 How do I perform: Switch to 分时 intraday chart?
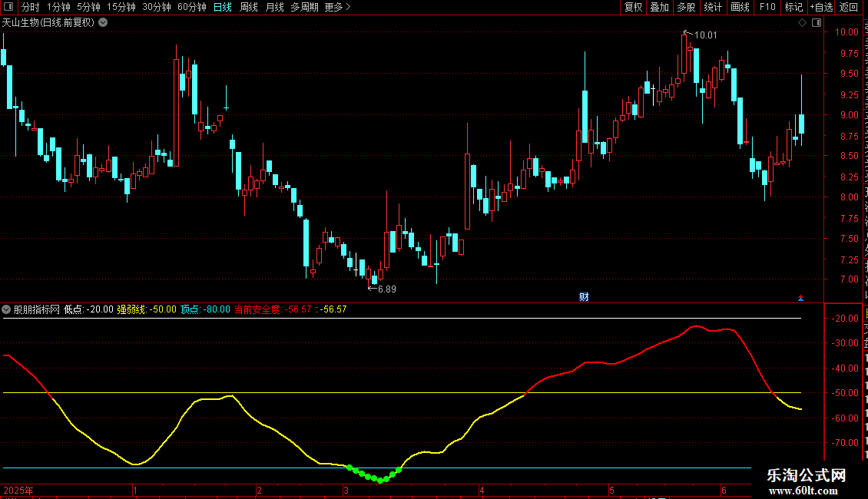pyautogui.click(x=31, y=7)
